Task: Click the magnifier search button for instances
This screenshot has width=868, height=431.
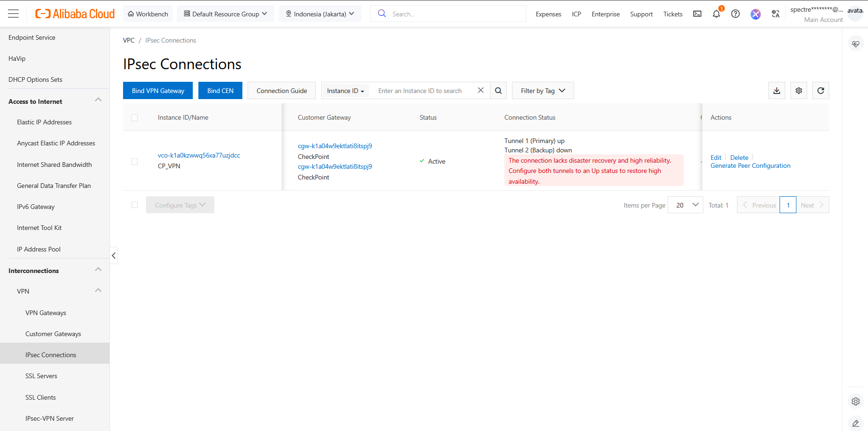Action: click(x=498, y=91)
